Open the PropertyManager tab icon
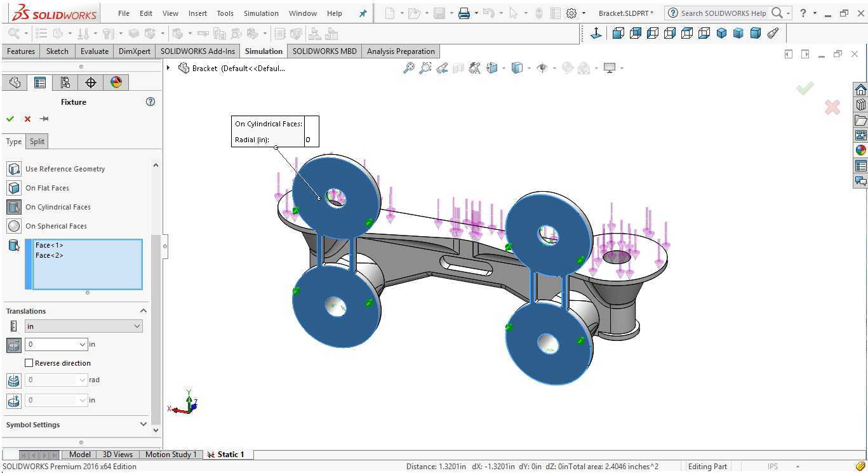The height and width of the screenshot is (473, 868). point(40,83)
